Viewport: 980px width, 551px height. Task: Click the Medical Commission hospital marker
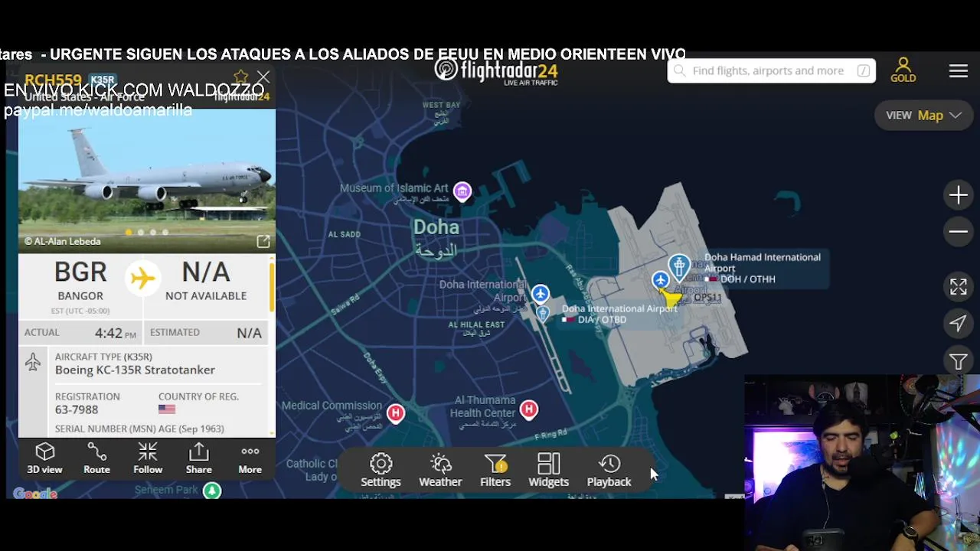pyautogui.click(x=395, y=414)
